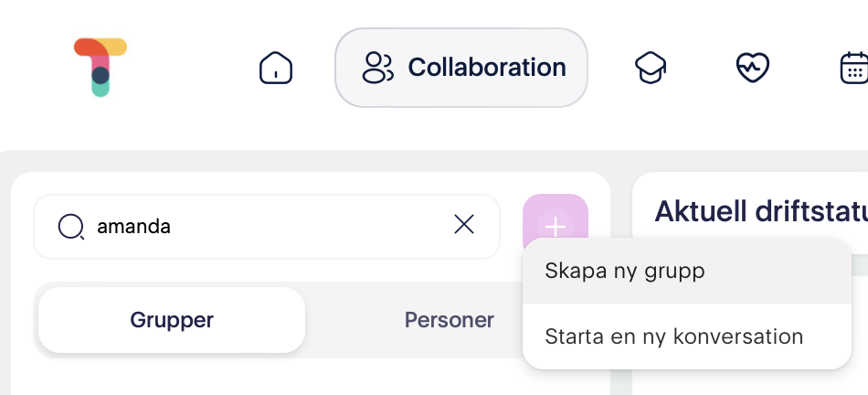Click the pink plus button

[x=556, y=220]
